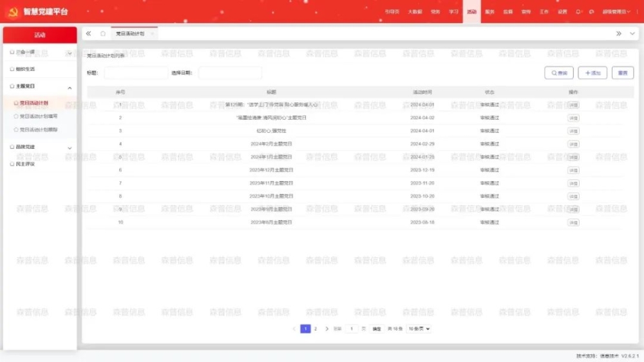Open the 10条/页 page size dropdown
The image size is (644, 362).
tap(419, 329)
